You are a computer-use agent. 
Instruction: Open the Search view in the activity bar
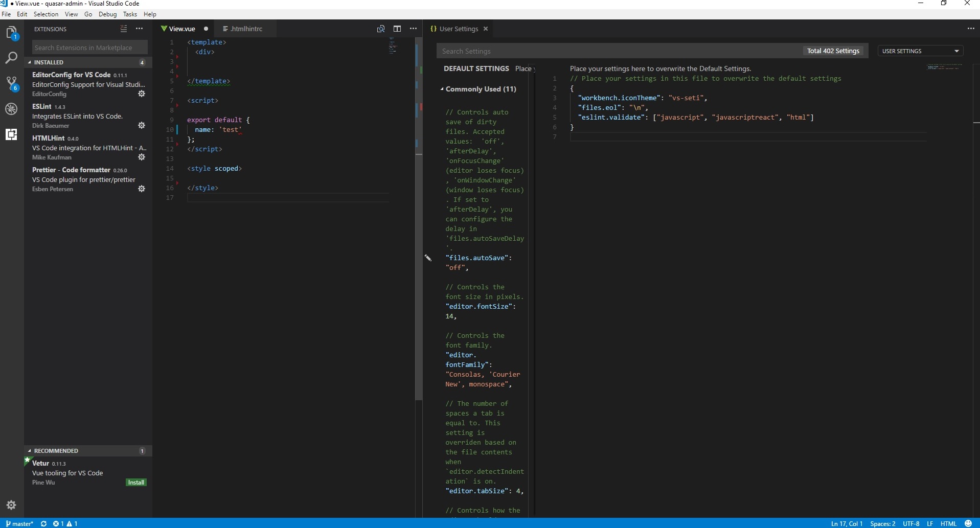11,58
